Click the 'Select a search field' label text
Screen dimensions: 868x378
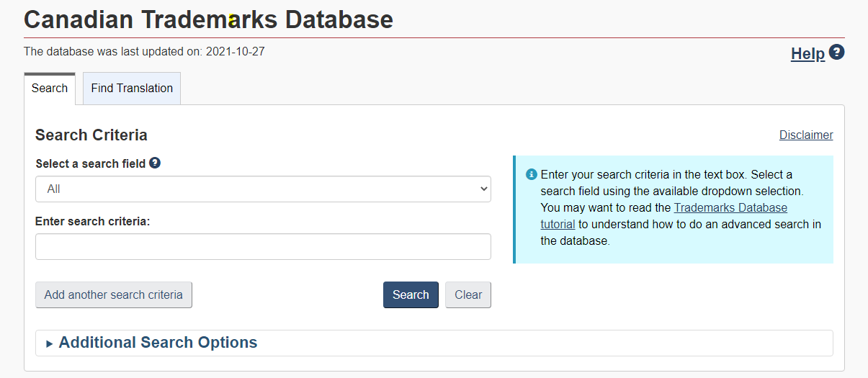(90, 164)
